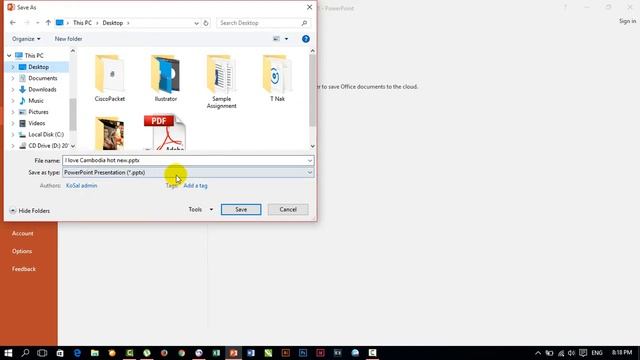Go back using the Back arrow
640x360 pixels.
(x=13, y=23)
